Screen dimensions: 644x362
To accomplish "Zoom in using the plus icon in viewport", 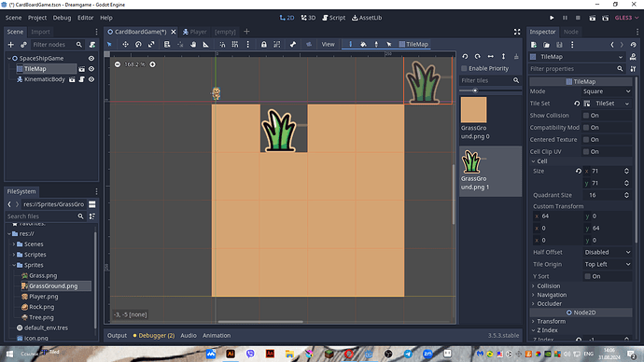I will coord(152,64).
